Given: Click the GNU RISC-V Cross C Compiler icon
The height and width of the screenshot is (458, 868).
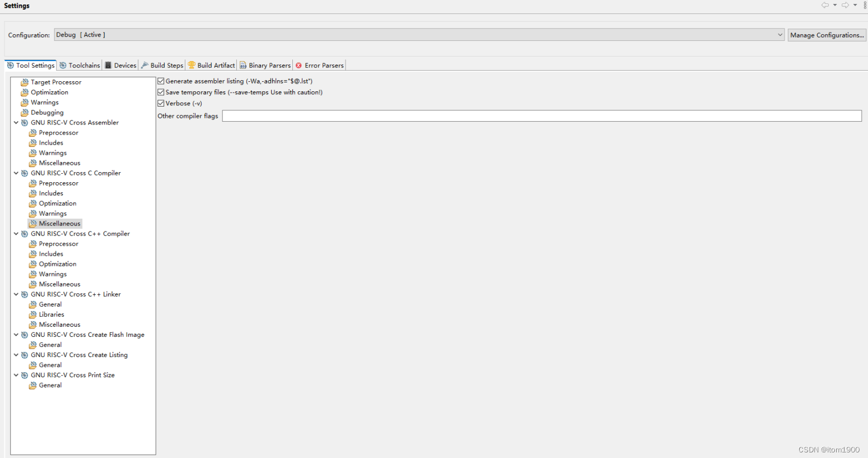Looking at the screenshot, I should 25,173.
